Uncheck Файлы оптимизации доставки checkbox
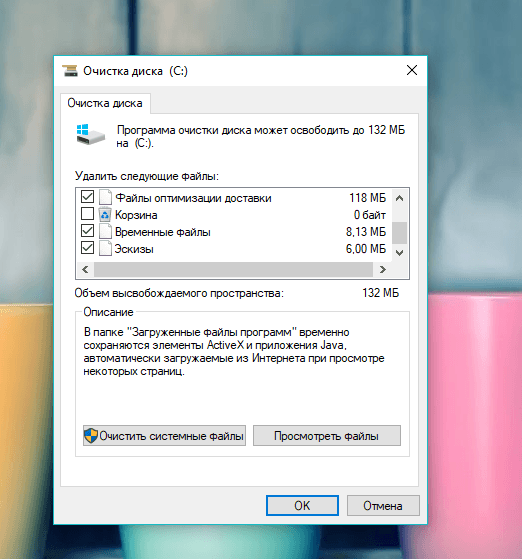The width and height of the screenshot is (522, 559). tap(87, 197)
